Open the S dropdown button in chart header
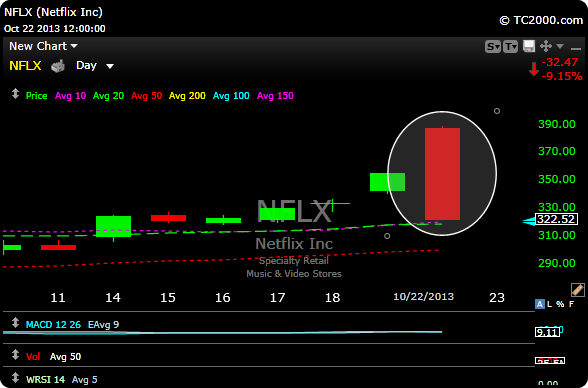Screen dimensions: 588x388 [x=492, y=46]
